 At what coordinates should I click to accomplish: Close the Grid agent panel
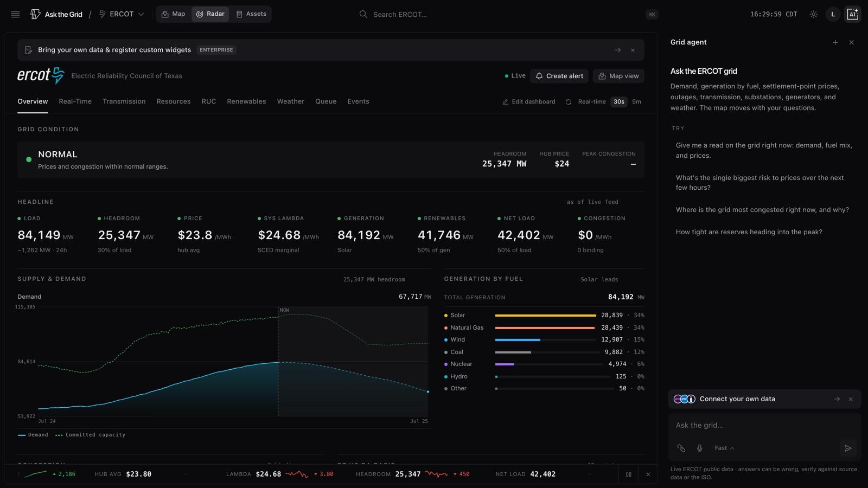pyautogui.click(x=851, y=42)
